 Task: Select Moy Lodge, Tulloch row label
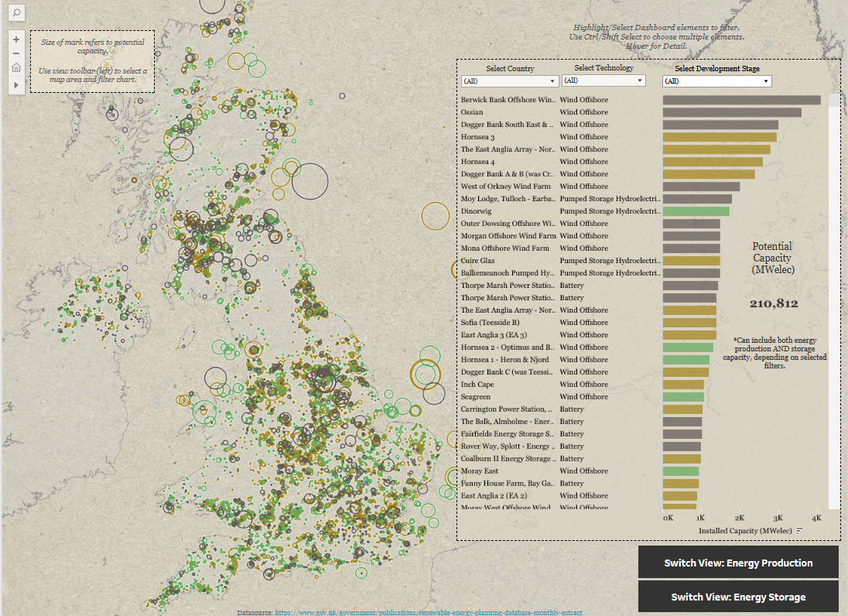tap(508, 198)
